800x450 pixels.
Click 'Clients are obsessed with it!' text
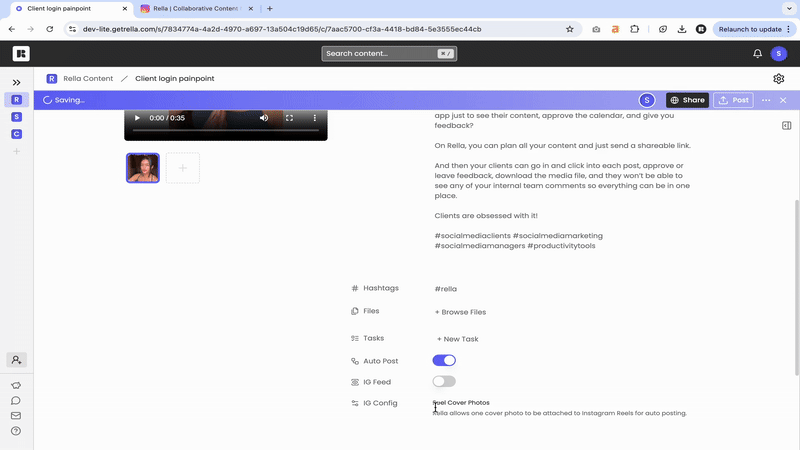click(x=486, y=216)
